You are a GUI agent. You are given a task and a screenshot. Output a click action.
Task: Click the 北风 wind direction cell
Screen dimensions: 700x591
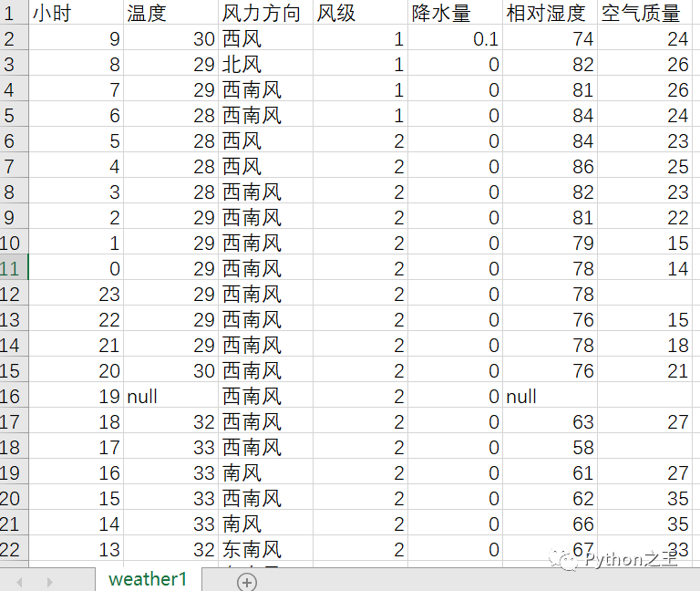tap(265, 65)
